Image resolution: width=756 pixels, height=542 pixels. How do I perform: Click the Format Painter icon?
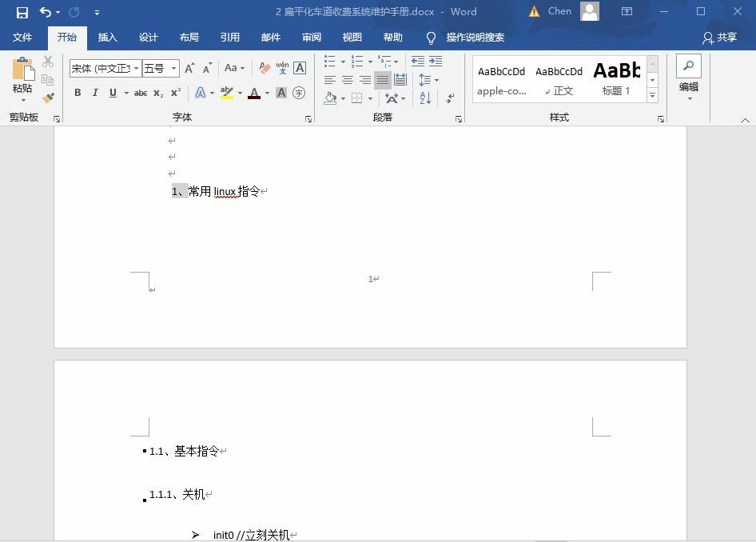(x=47, y=98)
